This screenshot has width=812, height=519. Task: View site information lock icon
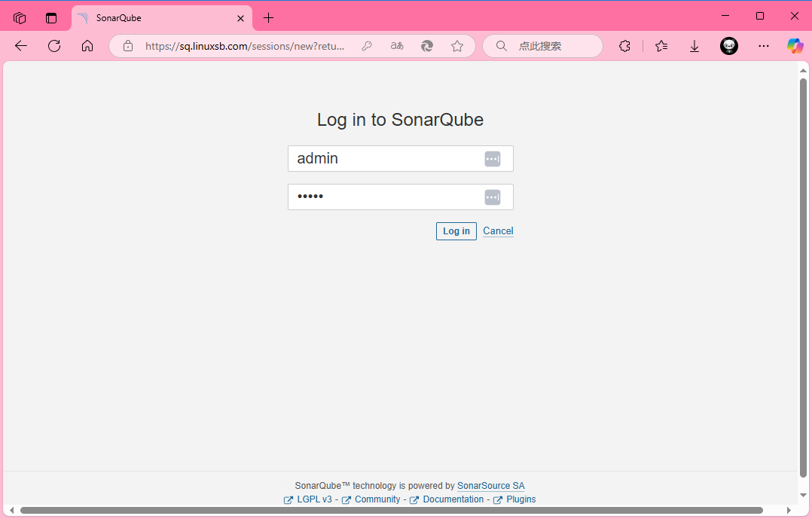click(x=128, y=46)
